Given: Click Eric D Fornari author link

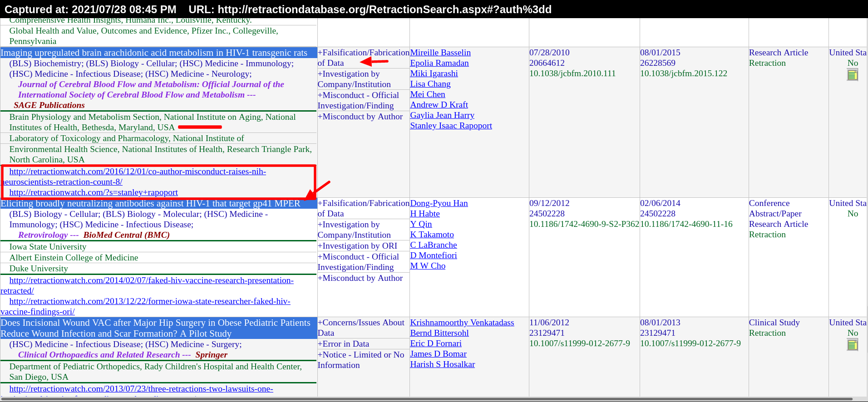Looking at the screenshot, I should pyautogui.click(x=436, y=343).
